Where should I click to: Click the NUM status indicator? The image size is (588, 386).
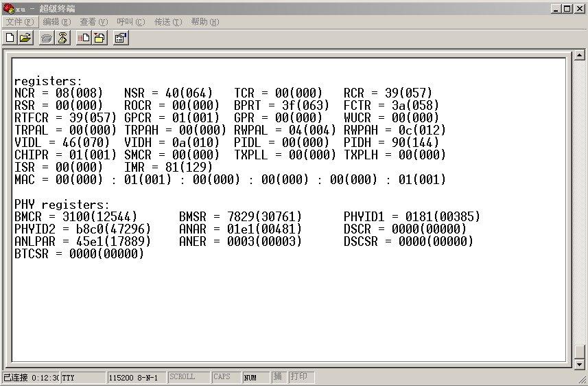pyautogui.click(x=256, y=377)
